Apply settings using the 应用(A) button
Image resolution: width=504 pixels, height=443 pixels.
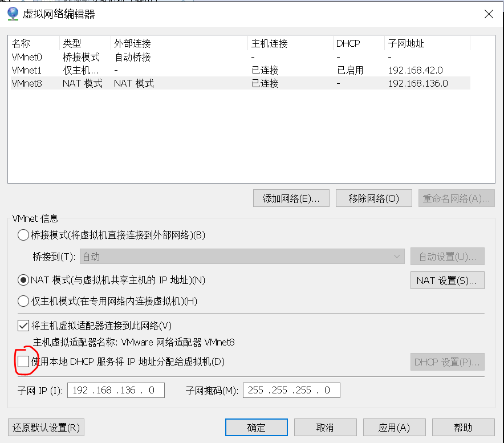tap(394, 427)
